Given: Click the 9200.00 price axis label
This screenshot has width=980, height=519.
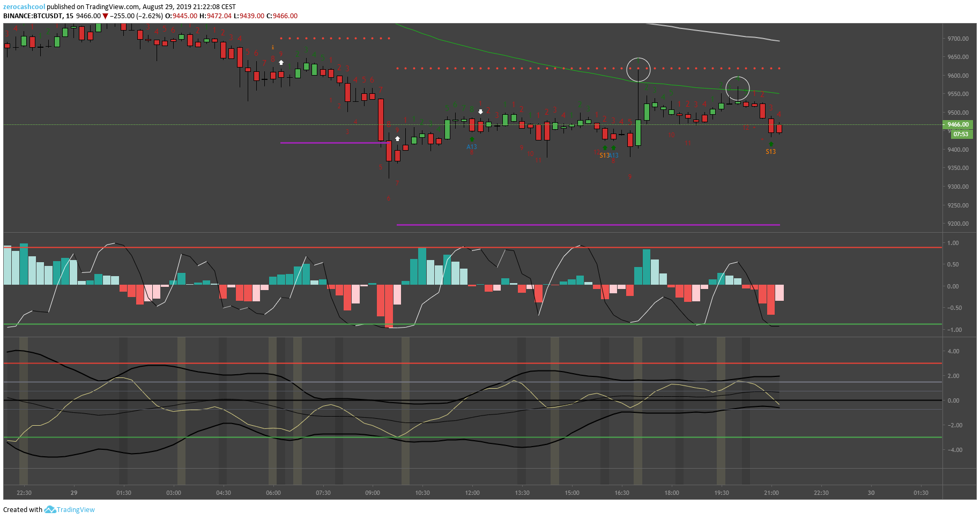Looking at the screenshot, I should click(x=958, y=224).
